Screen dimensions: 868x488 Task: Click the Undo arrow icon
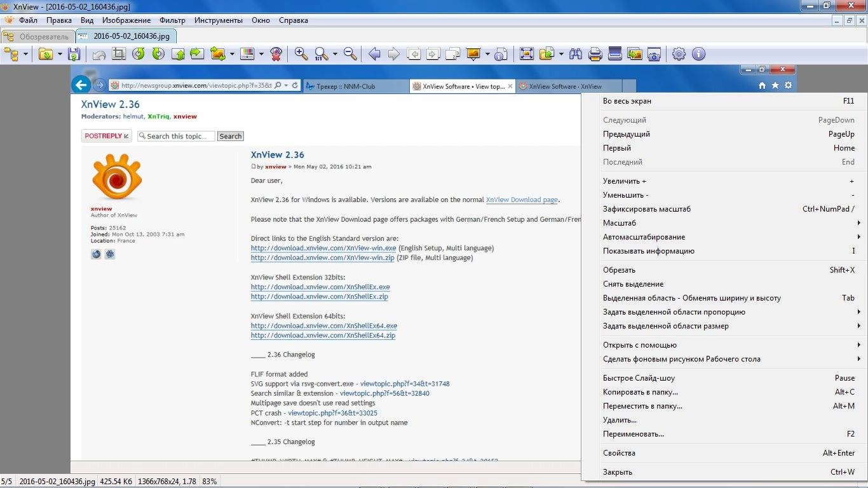pos(99,55)
